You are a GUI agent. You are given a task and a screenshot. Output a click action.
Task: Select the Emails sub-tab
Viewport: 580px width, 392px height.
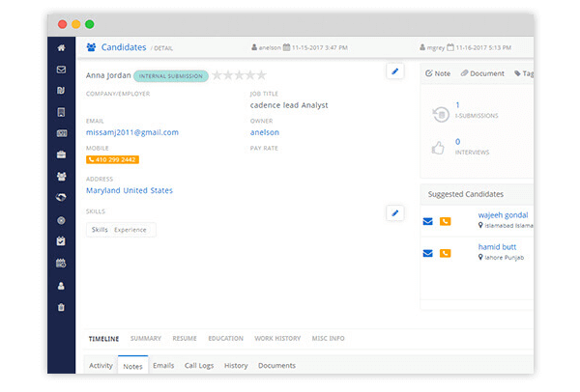163,365
